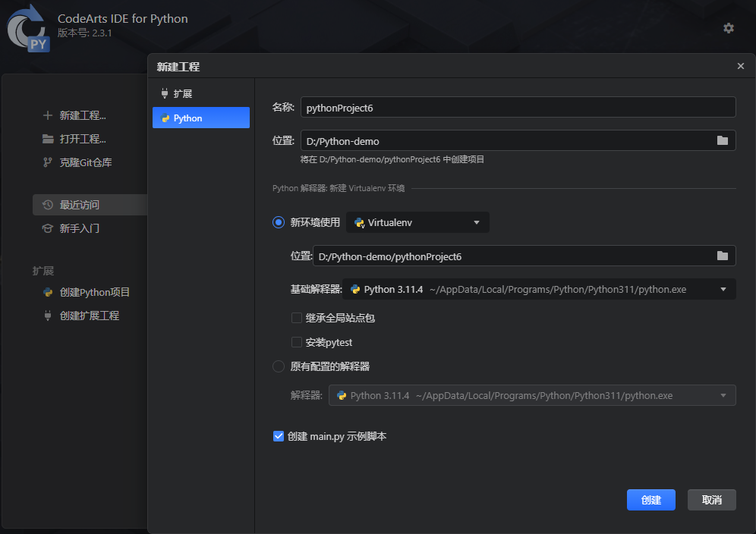Switch to 新手入门 section
Screen dimensions: 756x534
(80, 228)
